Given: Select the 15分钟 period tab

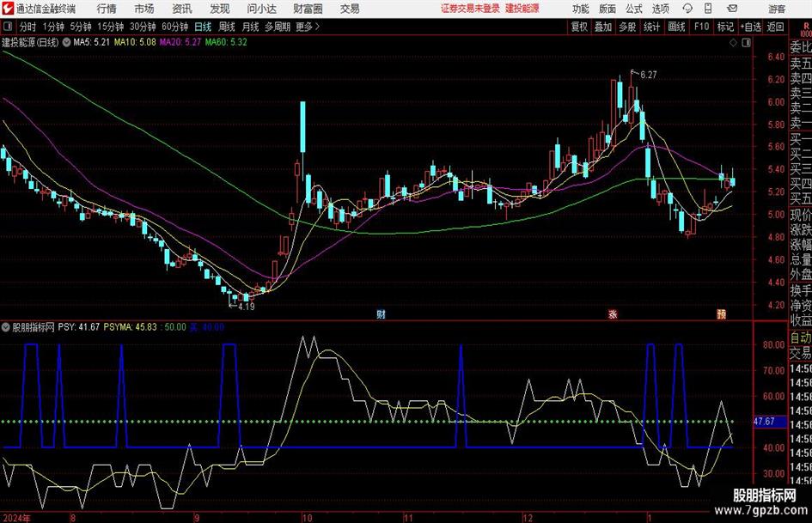Looking at the screenshot, I should coord(110,27).
